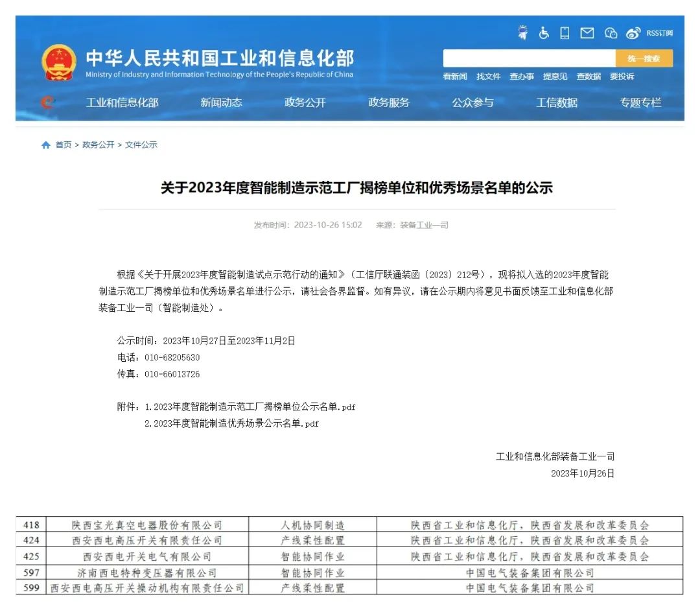Select the 工信数据 navigation item

556,102
